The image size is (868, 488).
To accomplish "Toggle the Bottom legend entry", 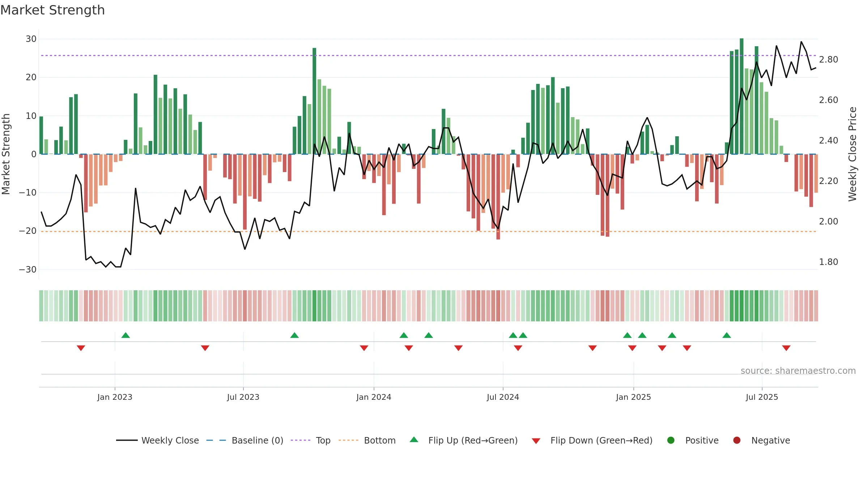I will (x=367, y=440).
